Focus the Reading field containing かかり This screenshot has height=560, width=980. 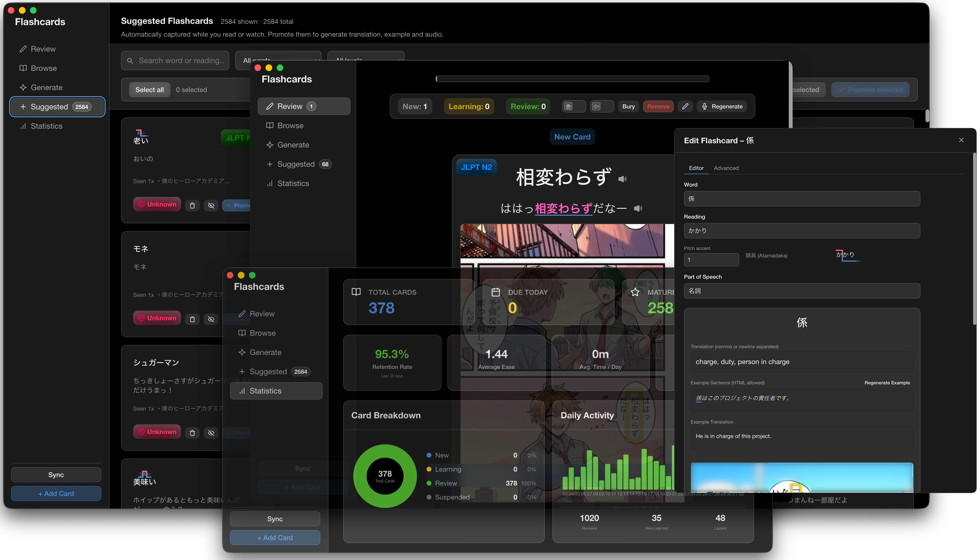pos(802,231)
